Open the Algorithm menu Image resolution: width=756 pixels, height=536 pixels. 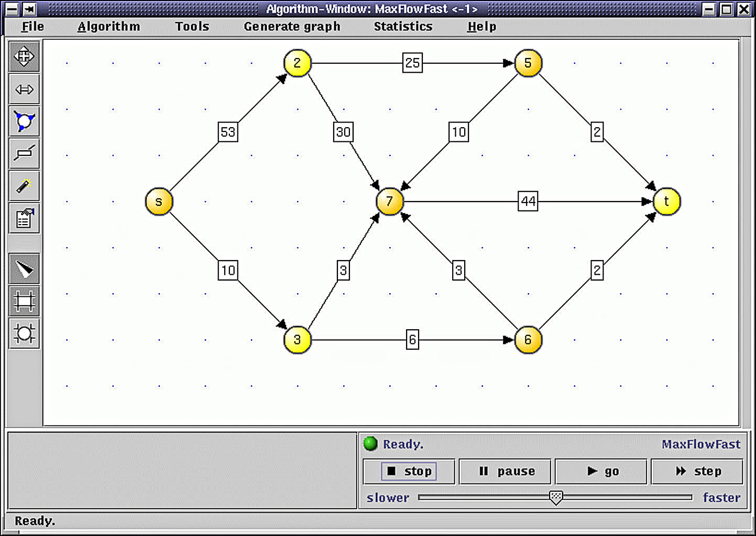point(108,27)
